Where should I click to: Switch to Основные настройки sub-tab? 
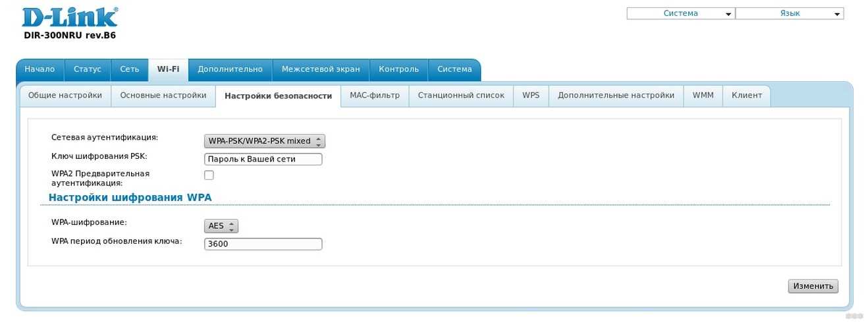pos(163,96)
